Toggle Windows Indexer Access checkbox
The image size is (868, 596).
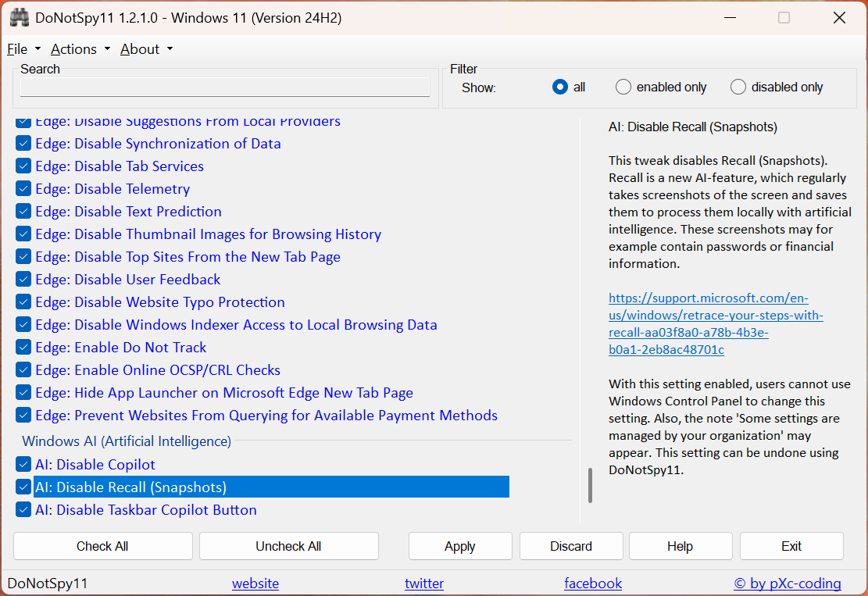click(23, 325)
